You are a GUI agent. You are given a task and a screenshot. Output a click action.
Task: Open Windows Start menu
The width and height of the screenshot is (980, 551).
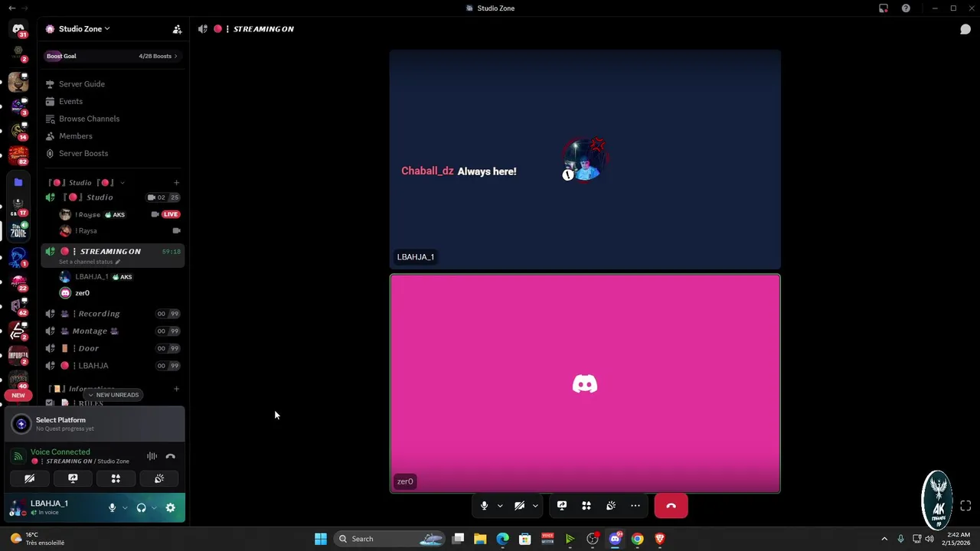point(321,539)
